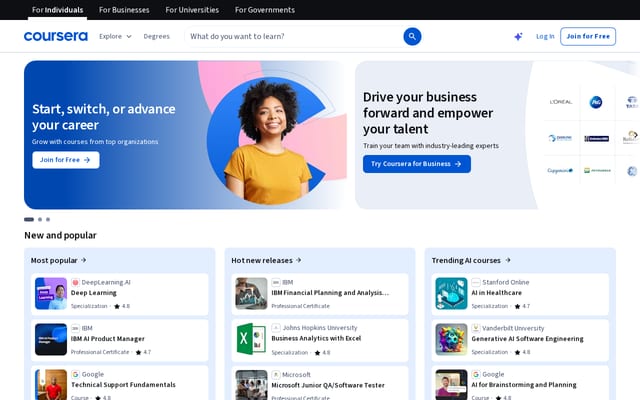Viewport: 640px width, 400px height.
Task: Click the IBM logo beside IBM Financial Planning
Action: pyautogui.click(x=276, y=282)
